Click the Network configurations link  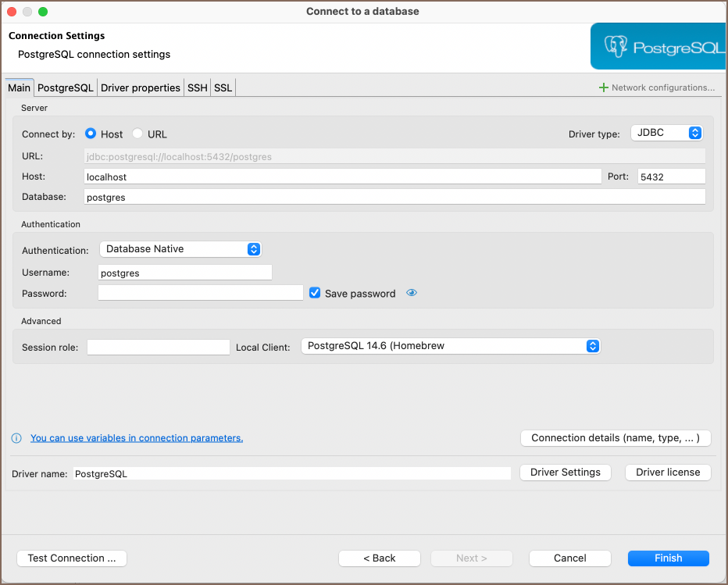[x=663, y=87]
